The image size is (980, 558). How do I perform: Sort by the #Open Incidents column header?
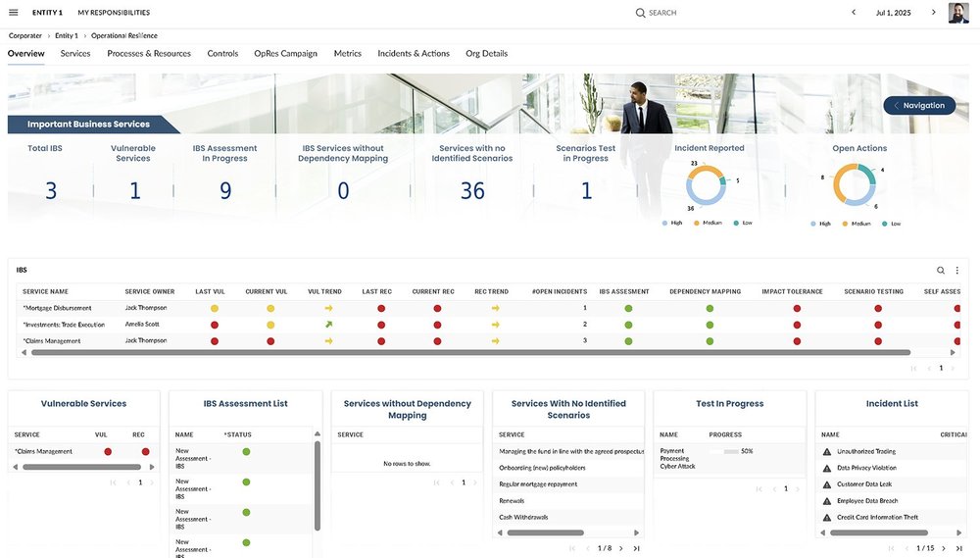[x=560, y=291]
